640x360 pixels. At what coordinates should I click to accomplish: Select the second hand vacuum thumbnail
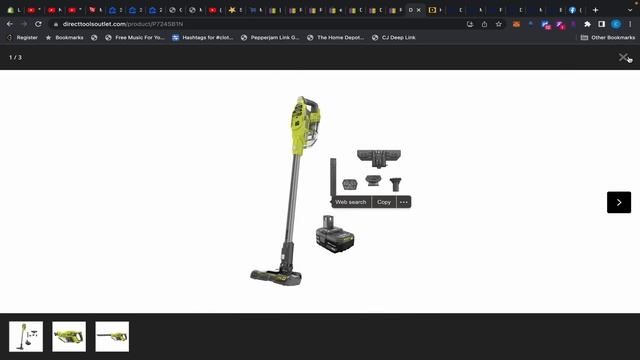tap(69, 337)
